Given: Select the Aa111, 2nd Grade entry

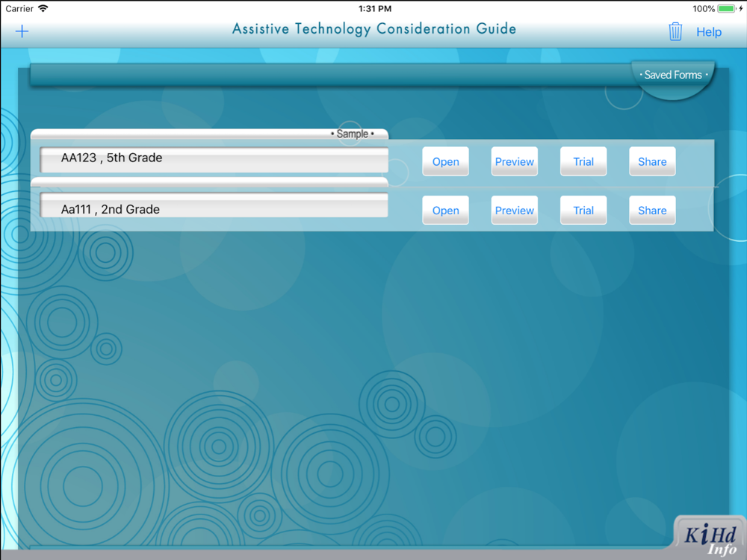Looking at the screenshot, I should (x=214, y=205).
